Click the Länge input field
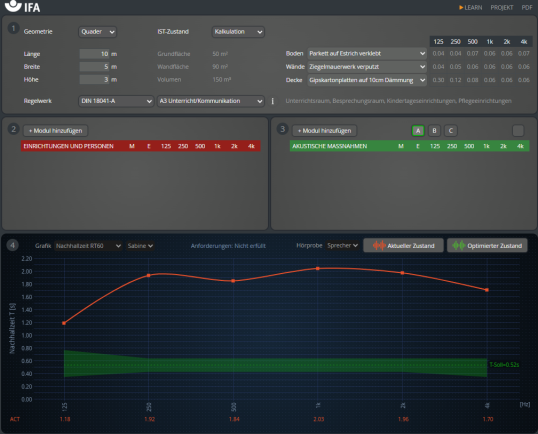This screenshot has height=434, width=538. coord(94,54)
